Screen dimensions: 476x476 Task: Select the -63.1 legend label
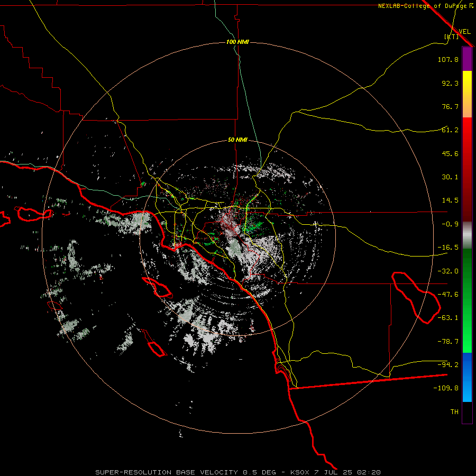pos(448,318)
